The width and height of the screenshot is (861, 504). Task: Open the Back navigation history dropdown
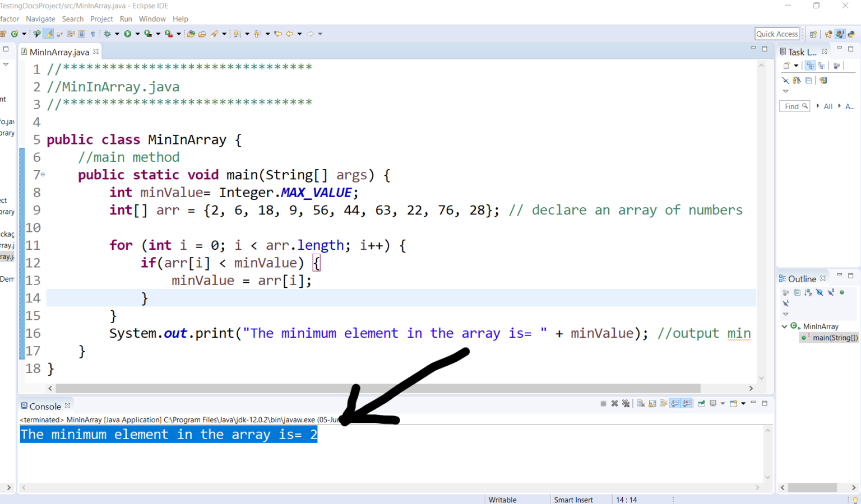click(x=299, y=34)
